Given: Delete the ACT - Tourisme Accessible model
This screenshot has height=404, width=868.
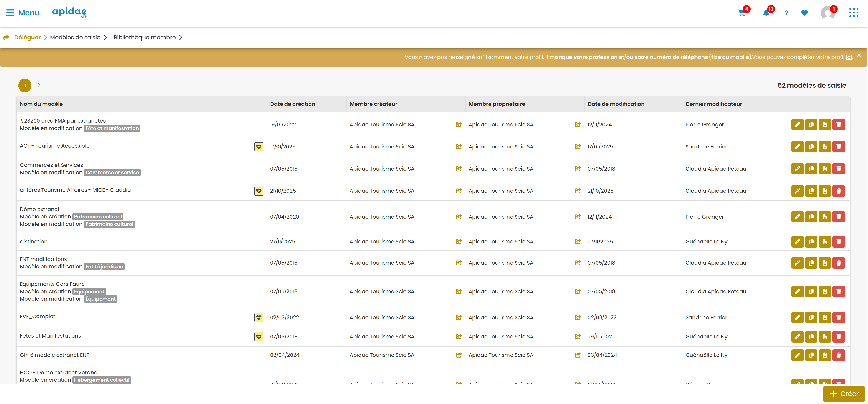Looking at the screenshot, I should click(839, 147).
